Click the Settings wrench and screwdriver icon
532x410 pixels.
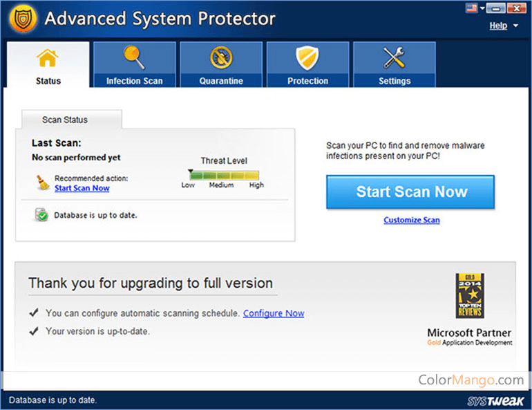[x=395, y=58]
